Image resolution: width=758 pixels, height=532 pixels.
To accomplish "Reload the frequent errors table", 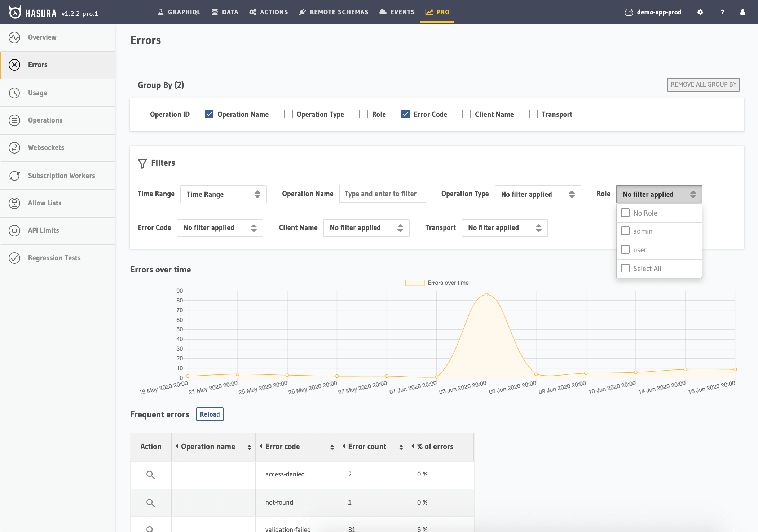I will coord(210,414).
